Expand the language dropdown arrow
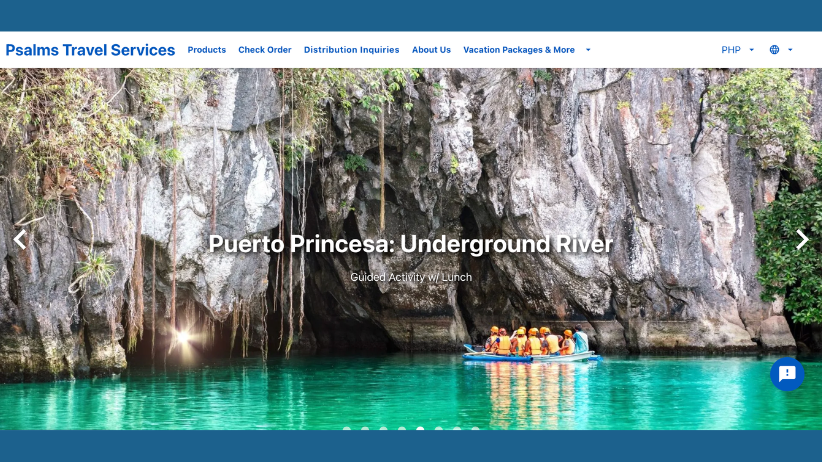 (x=790, y=50)
